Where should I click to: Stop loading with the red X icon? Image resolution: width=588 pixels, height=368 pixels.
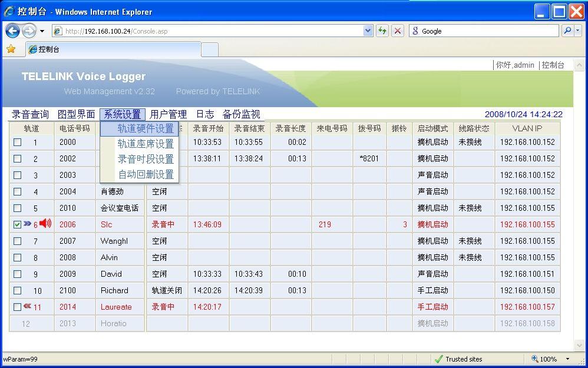(x=398, y=31)
